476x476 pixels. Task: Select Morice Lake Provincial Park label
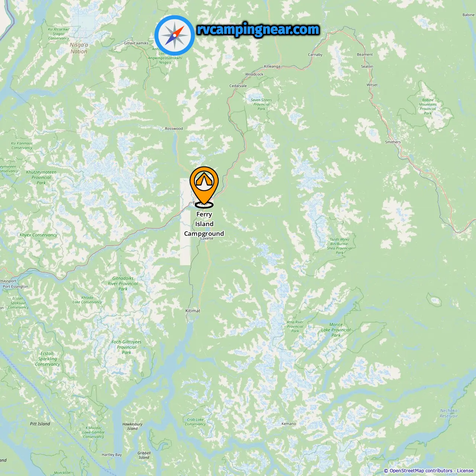click(x=336, y=330)
